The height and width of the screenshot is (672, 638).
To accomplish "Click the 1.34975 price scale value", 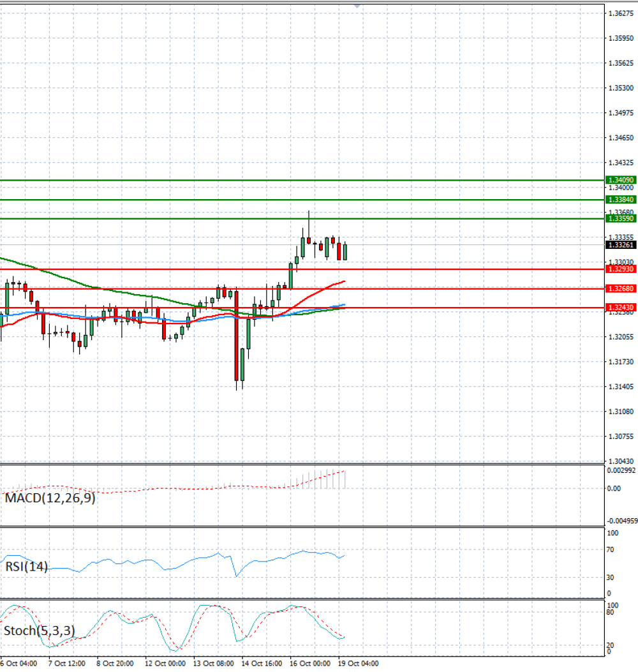I will pos(621,113).
